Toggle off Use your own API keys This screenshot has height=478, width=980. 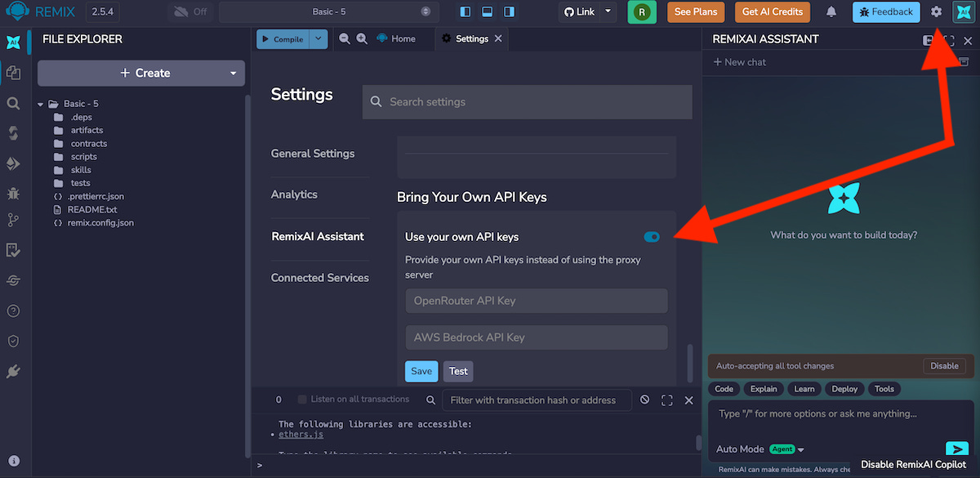652,237
